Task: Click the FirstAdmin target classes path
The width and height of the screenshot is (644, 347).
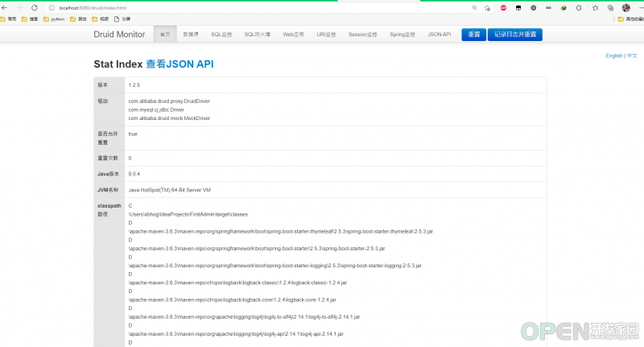Action: 188,214
